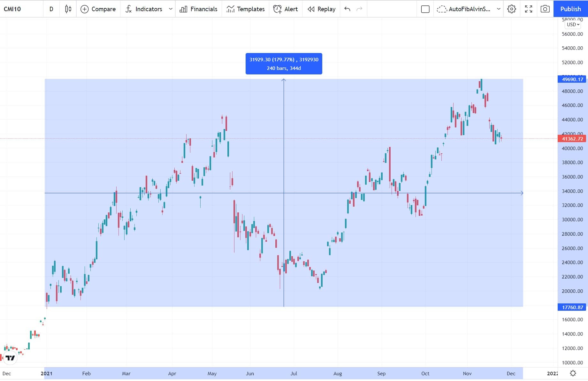Enter fullscreen mode
The image size is (588, 381).
point(529,9)
